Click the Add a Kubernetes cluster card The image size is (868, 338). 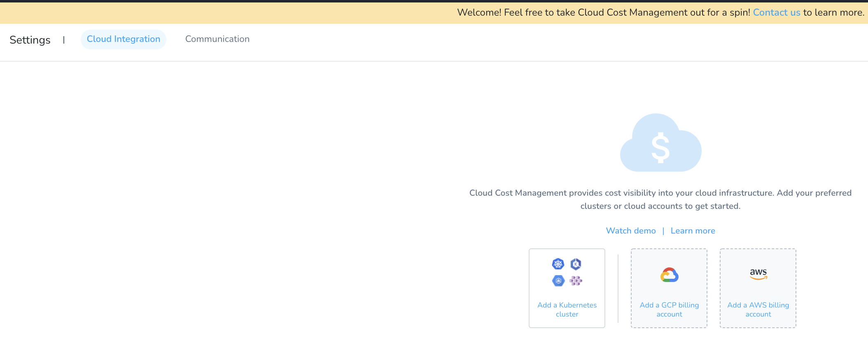[x=567, y=288]
